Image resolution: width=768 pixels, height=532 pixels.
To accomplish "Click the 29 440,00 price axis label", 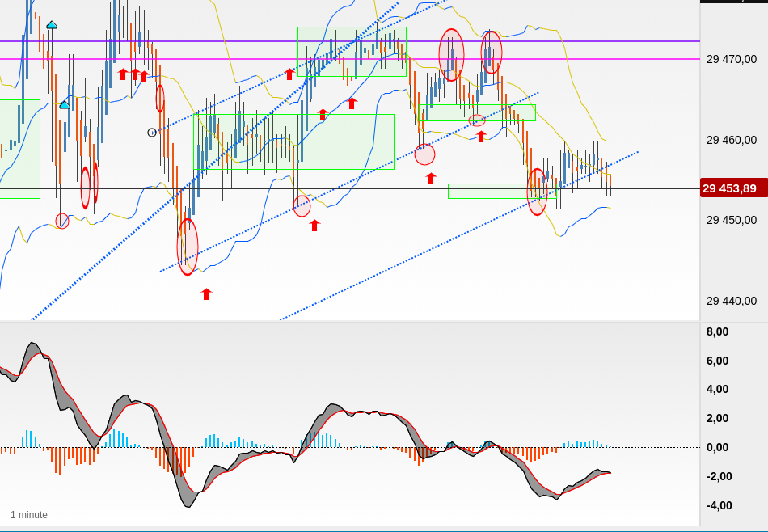I will (x=732, y=301).
